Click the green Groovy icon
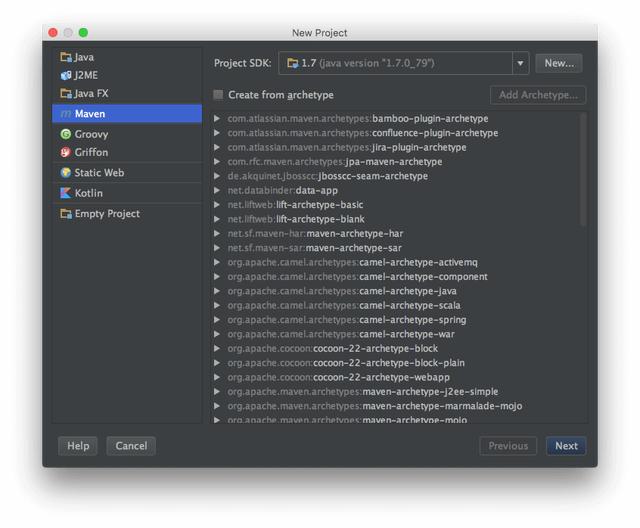Viewport: 640px width, 528px height. (x=66, y=134)
